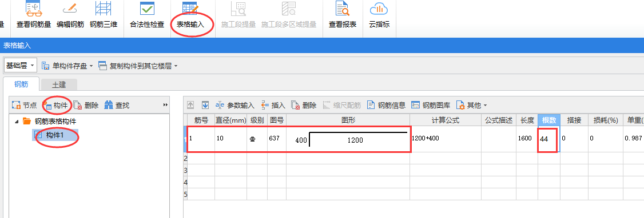Image resolution: width=644 pixels, height=218 pixels.
Task: Click 图形 column header
Action: click(x=348, y=120)
